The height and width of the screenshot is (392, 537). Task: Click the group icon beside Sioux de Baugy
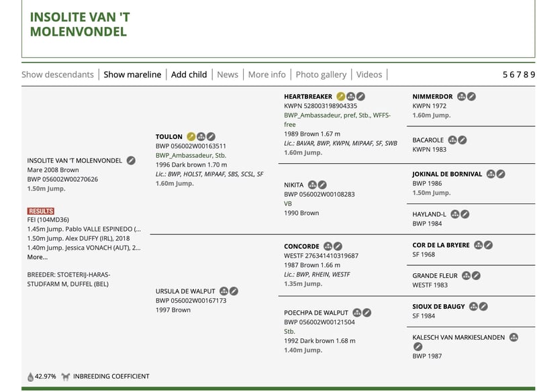point(473,307)
